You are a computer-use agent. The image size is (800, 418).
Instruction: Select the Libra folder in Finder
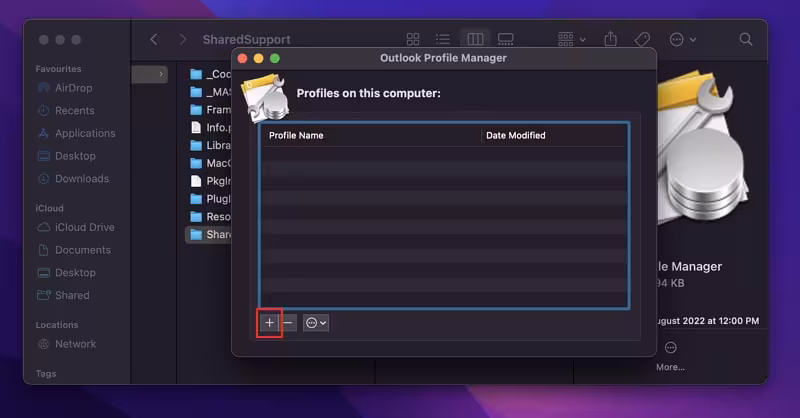(x=210, y=145)
